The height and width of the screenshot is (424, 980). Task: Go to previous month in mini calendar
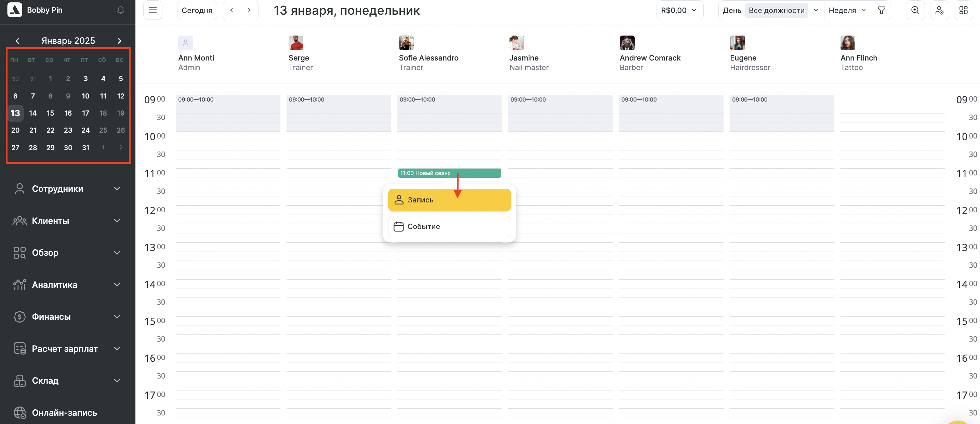(17, 41)
